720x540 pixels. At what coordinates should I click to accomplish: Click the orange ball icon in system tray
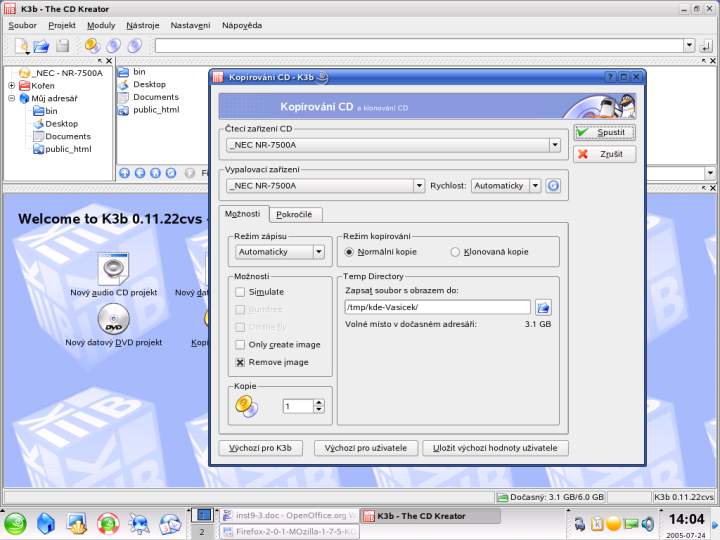[613, 523]
